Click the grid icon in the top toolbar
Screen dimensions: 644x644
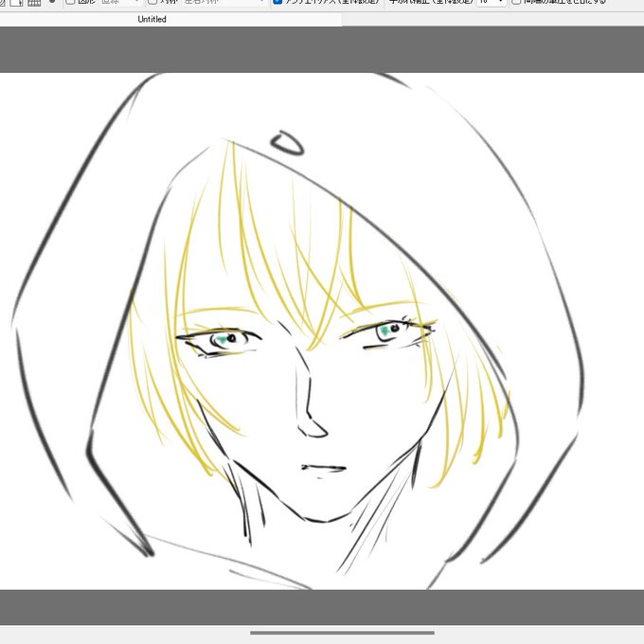click(34, 3)
